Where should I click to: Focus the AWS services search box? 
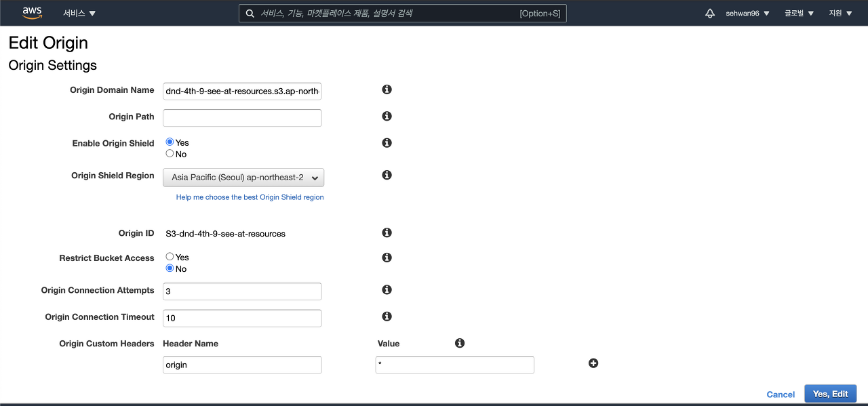(402, 14)
